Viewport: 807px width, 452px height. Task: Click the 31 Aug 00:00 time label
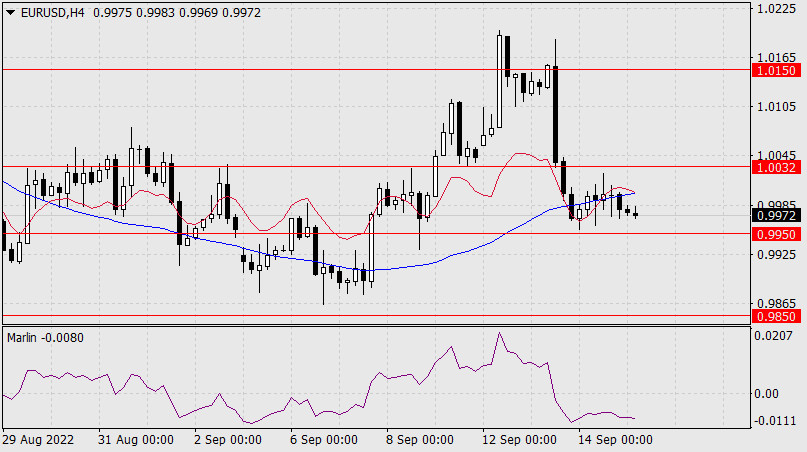click(x=138, y=440)
